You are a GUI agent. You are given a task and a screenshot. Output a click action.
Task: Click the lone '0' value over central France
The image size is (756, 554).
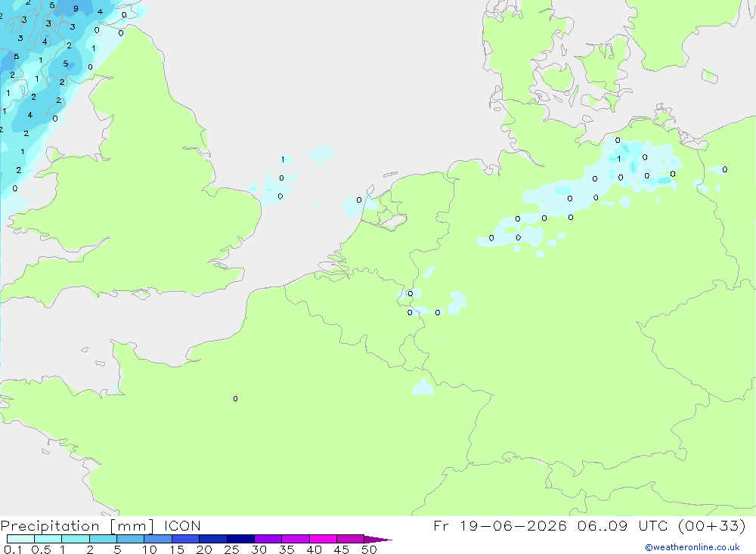click(x=235, y=399)
